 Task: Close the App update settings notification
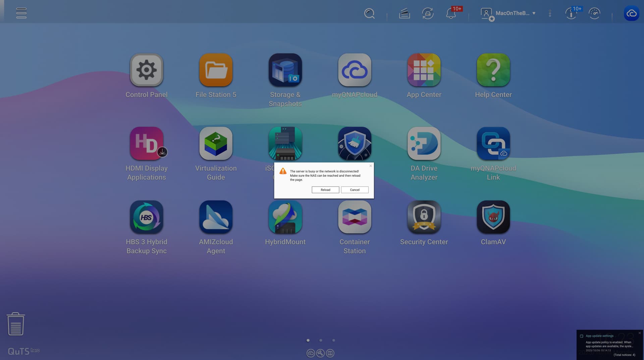pyautogui.click(x=639, y=333)
